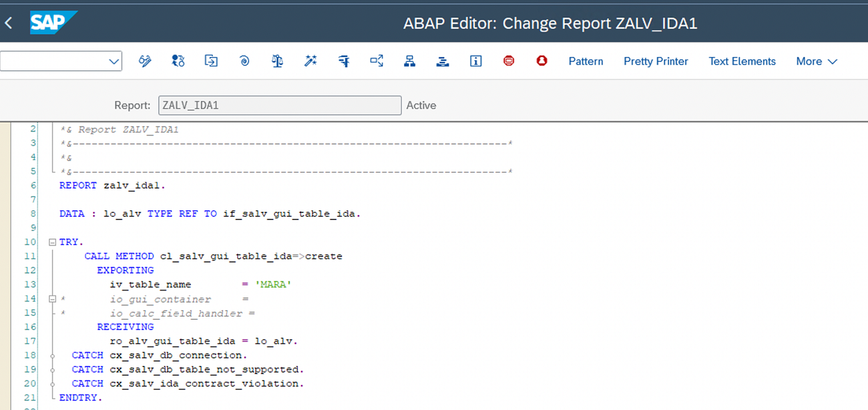Click line number 21 in the gutter
The height and width of the screenshot is (410, 868).
point(31,397)
